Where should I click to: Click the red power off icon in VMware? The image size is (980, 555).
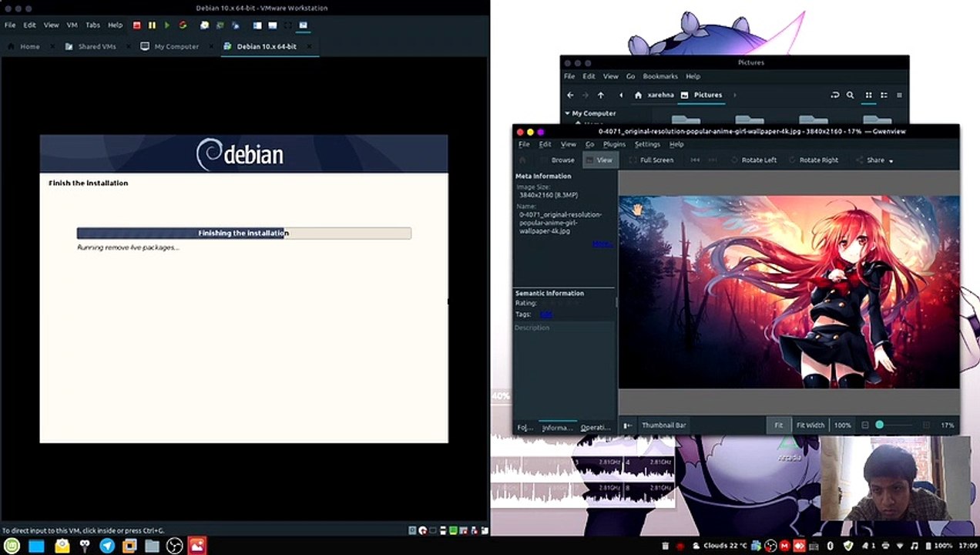click(137, 25)
